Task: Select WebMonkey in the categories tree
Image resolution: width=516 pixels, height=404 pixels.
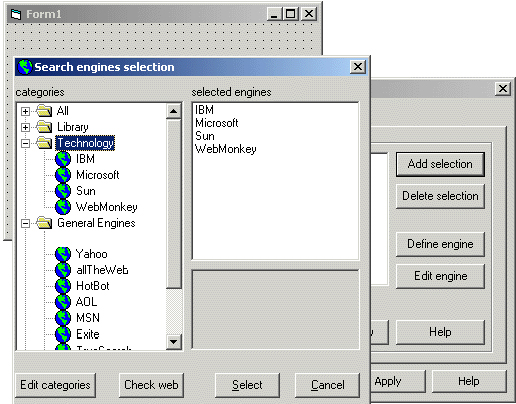Action: (106, 207)
